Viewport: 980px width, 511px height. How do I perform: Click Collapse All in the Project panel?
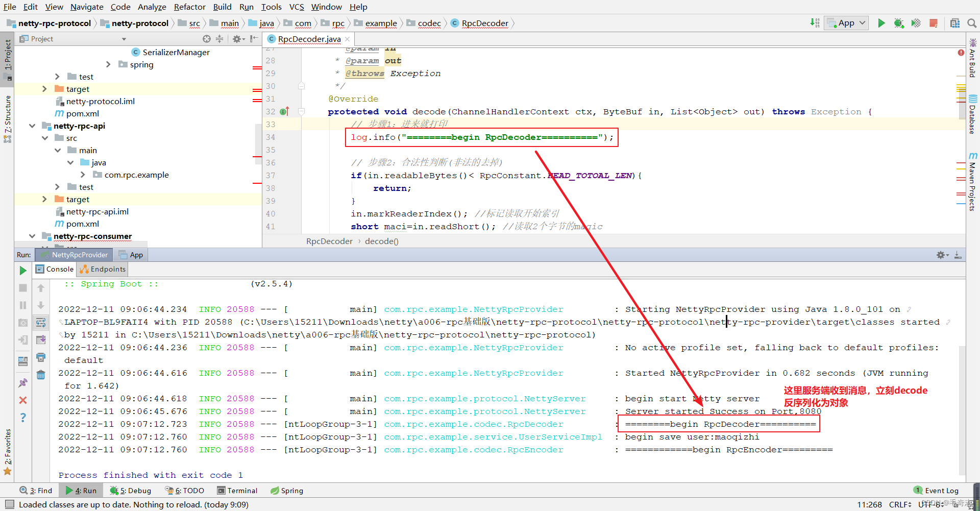[219, 39]
